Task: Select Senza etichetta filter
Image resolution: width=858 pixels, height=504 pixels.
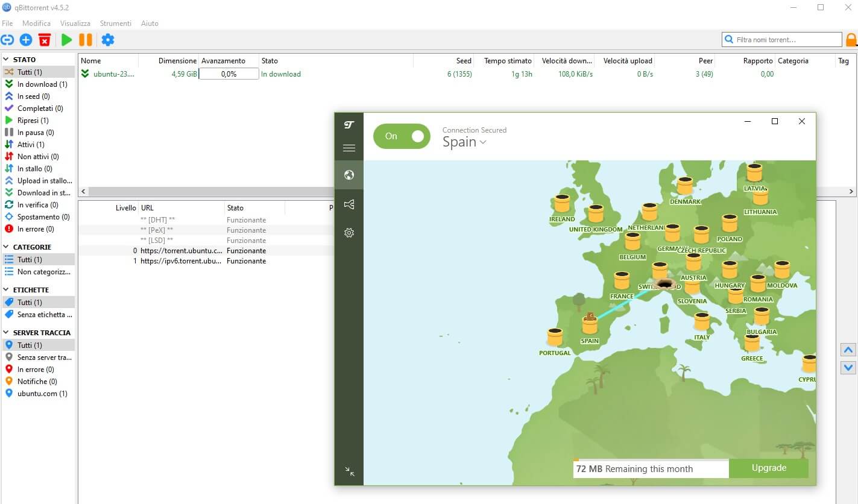Action: pos(38,315)
